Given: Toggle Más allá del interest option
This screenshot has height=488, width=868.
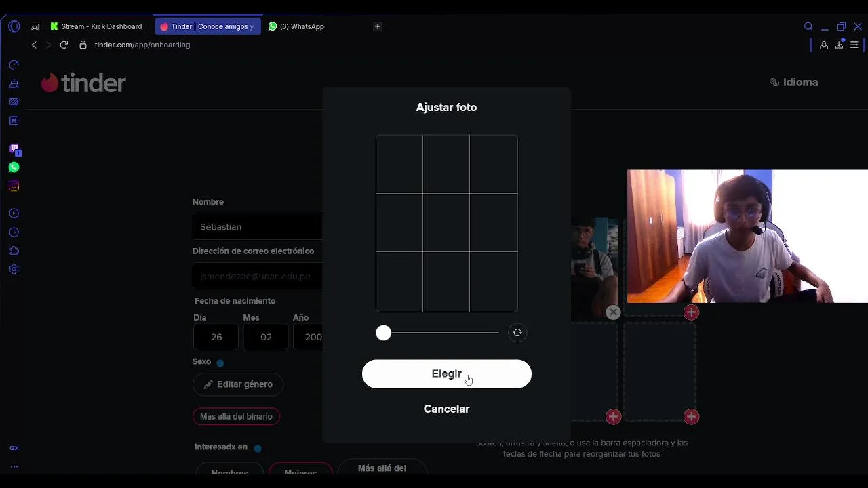Looking at the screenshot, I should 382,467.
